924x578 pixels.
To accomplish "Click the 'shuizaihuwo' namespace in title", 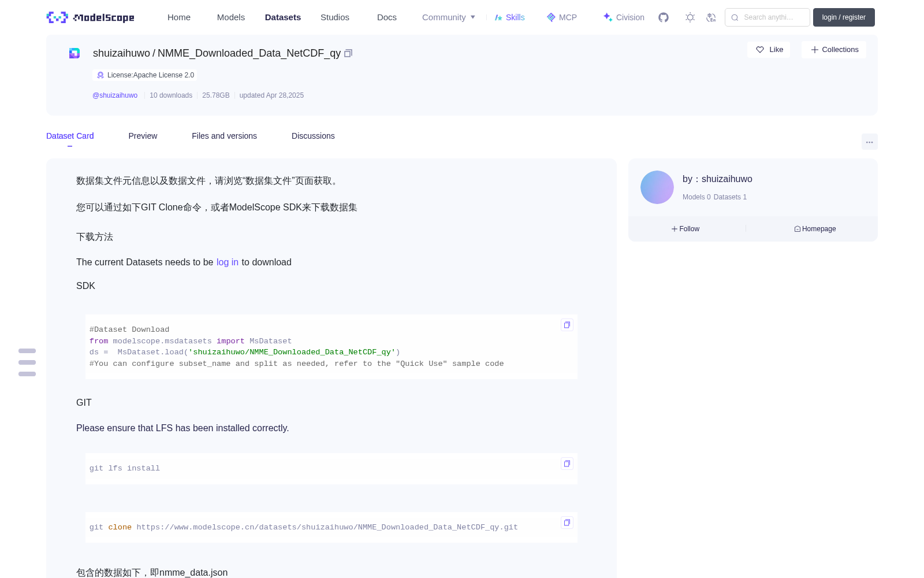I will pyautogui.click(x=121, y=53).
